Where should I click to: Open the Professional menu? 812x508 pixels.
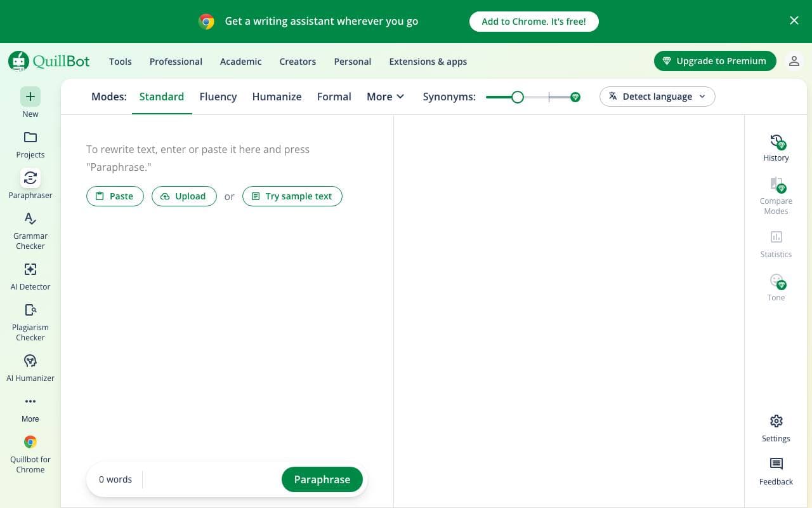[176, 62]
